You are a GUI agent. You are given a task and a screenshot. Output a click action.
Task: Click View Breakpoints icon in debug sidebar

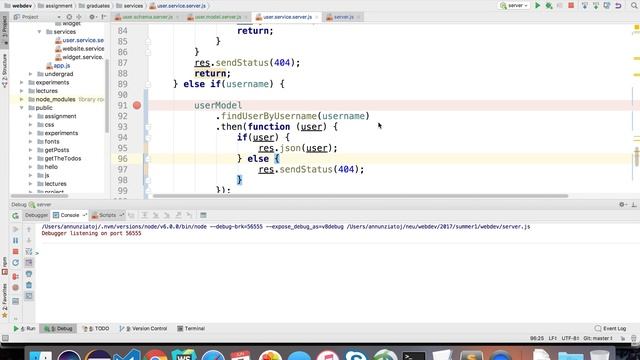(16, 276)
